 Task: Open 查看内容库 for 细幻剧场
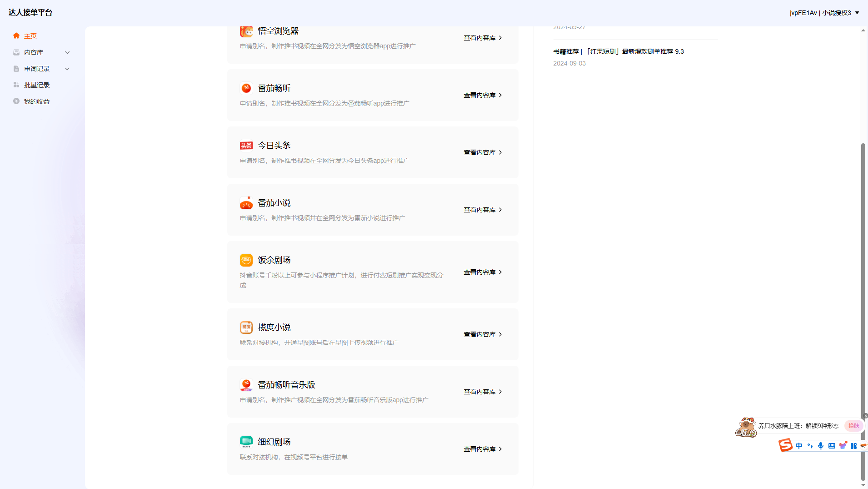483,449
